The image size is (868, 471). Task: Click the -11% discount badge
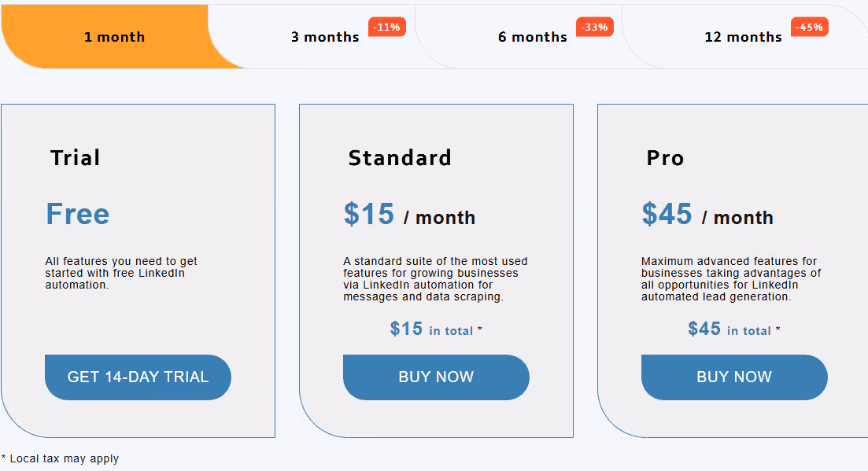[x=386, y=26]
